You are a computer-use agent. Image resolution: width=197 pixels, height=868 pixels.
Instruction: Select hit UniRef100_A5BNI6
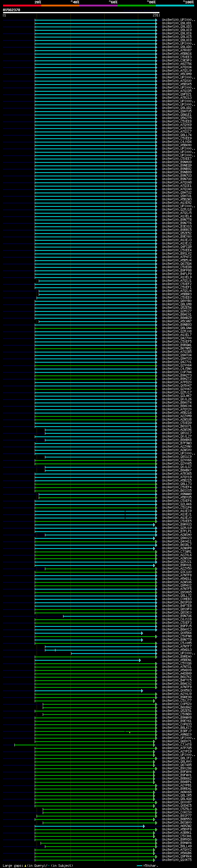click(177, 54)
